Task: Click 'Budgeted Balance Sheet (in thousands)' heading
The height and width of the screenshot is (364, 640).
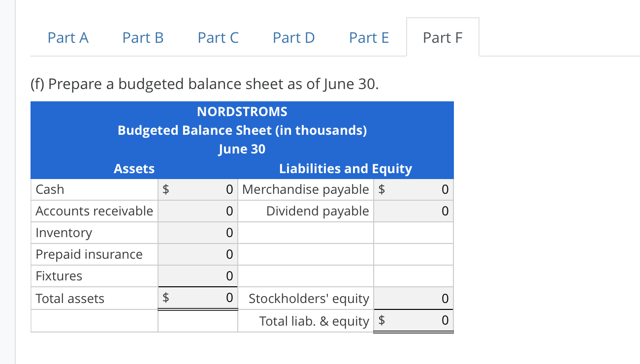Action: coord(242,130)
